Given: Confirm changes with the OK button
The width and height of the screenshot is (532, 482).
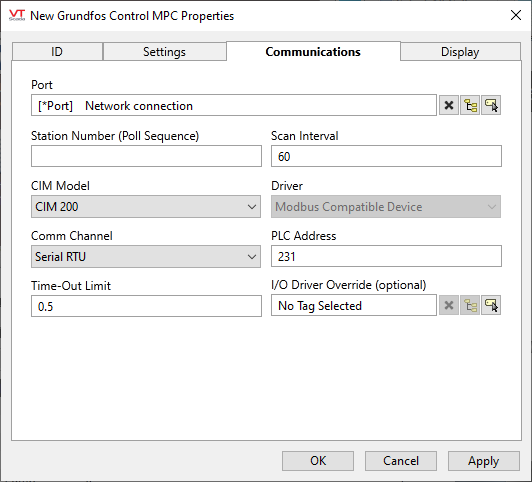Looking at the screenshot, I should coord(318,461).
